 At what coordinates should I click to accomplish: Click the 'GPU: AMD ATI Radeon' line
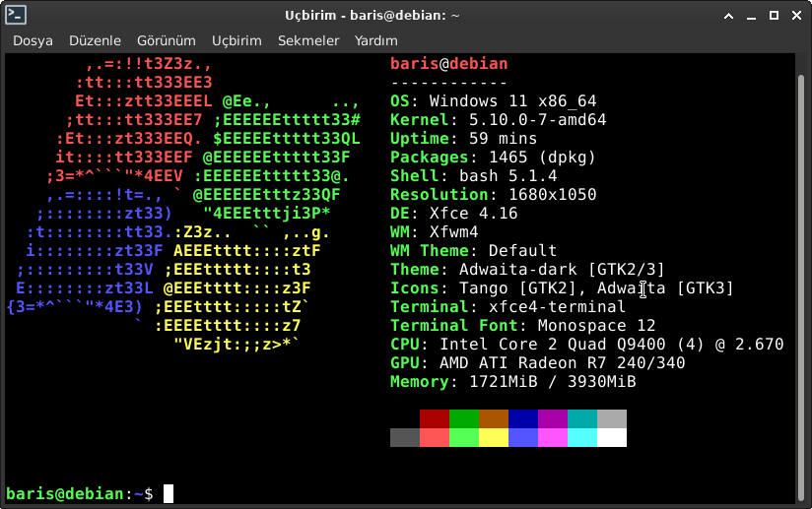tap(537, 362)
